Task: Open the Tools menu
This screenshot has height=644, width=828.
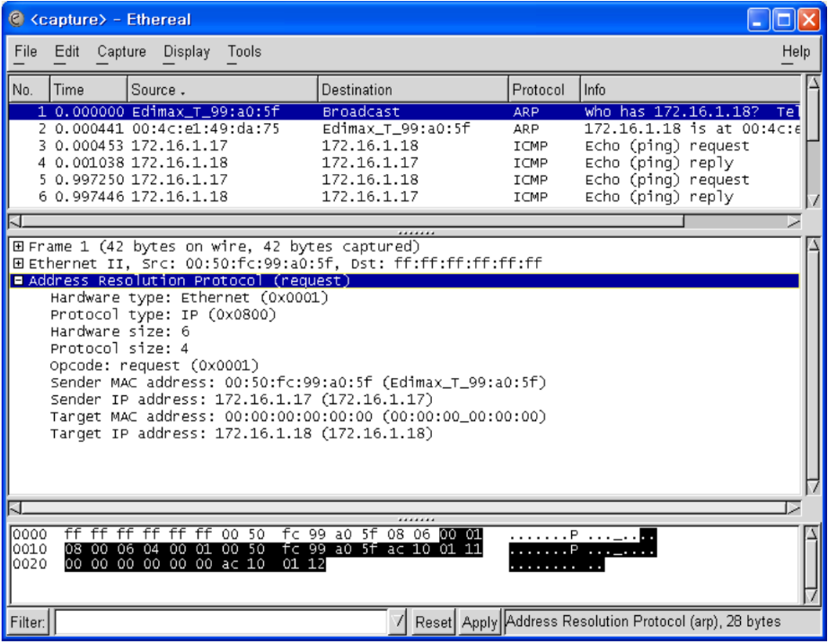Action: (x=244, y=52)
